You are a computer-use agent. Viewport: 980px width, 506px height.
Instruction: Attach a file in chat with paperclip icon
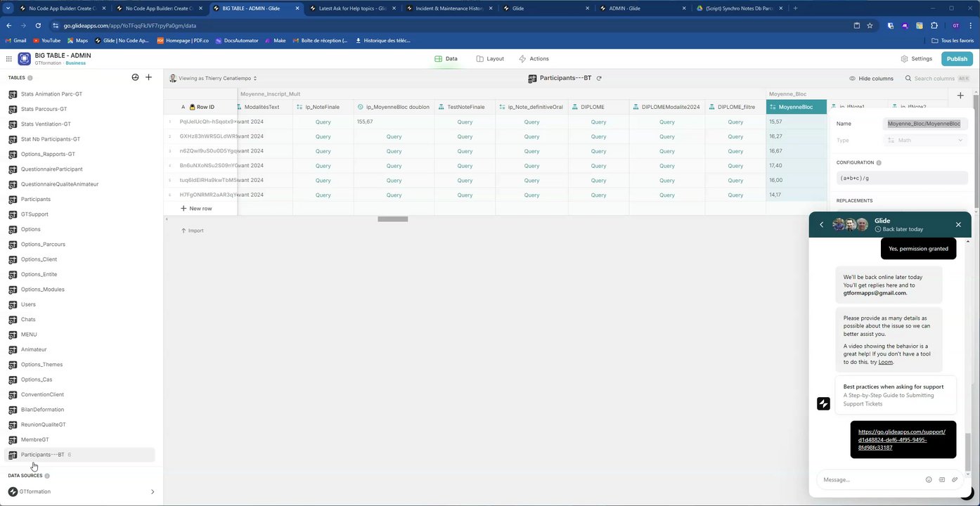pyautogui.click(x=955, y=480)
